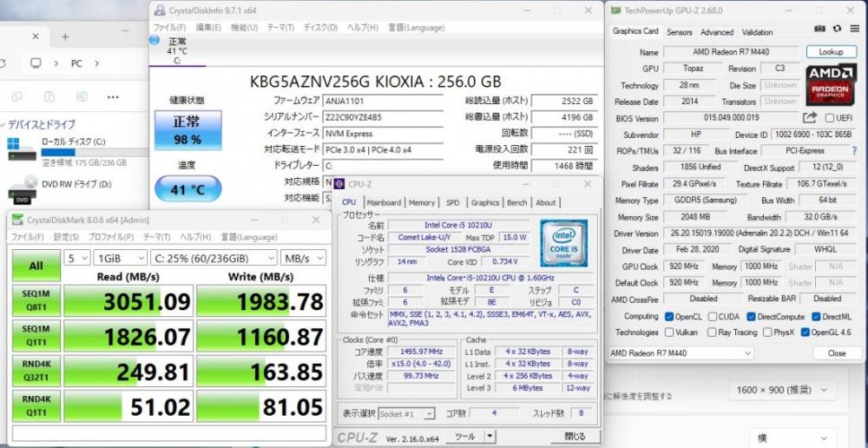Image resolution: width=868 pixels, height=448 pixels.
Task: Click the CrystalDiskMark bottom comment field
Action: [x=169, y=432]
